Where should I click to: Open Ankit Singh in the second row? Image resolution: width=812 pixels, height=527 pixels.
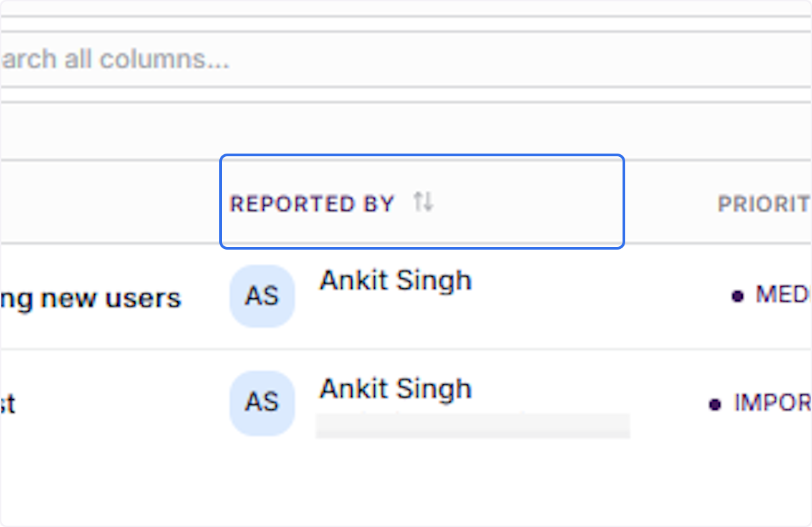click(395, 388)
